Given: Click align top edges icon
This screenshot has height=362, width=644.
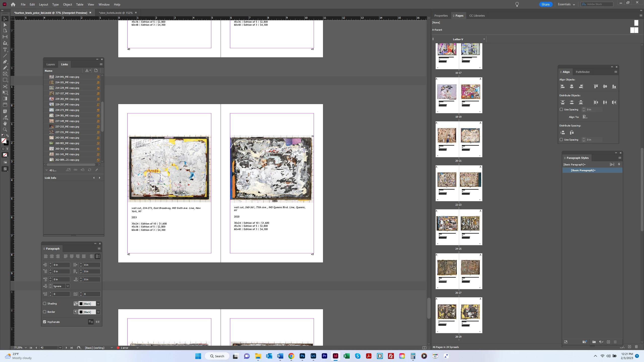Looking at the screenshot, I should click(x=596, y=86).
